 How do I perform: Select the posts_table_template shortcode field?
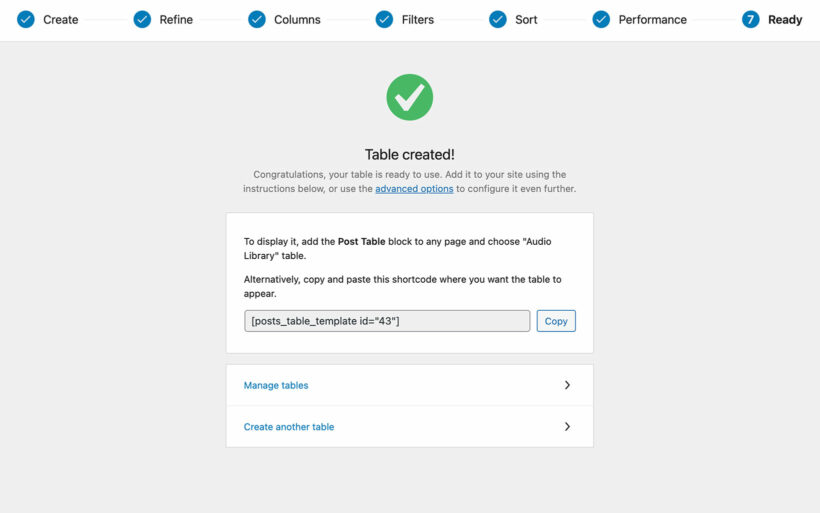coord(387,321)
